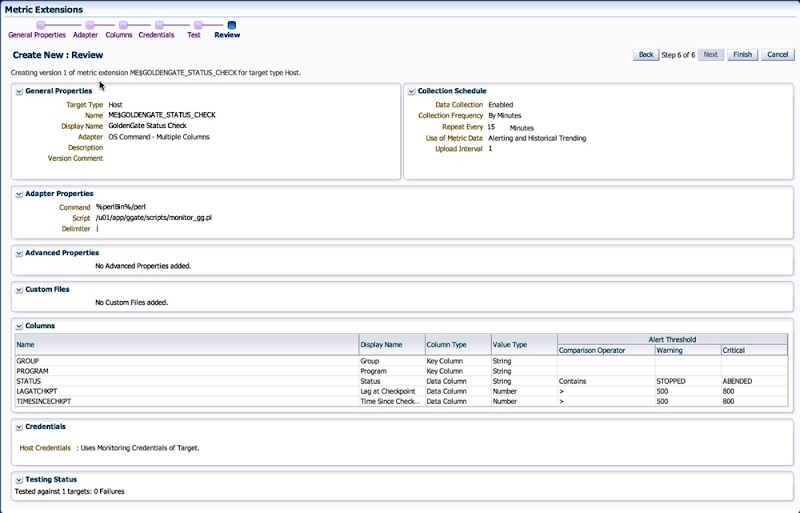Collapse the Custom Files section
Screen dimensions: 800x513
coord(19,289)
